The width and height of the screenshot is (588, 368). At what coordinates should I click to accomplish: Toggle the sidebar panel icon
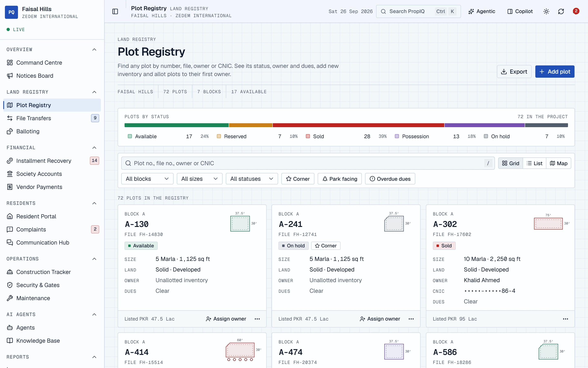[x=115, y=11]
